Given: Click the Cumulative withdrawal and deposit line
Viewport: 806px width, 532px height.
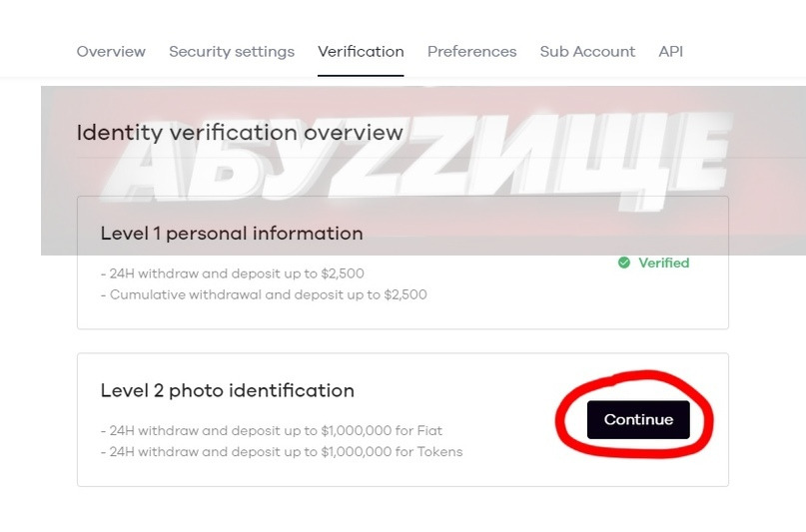Looking at the screenshot, I should pyautogui.click(x=264, y=294).
